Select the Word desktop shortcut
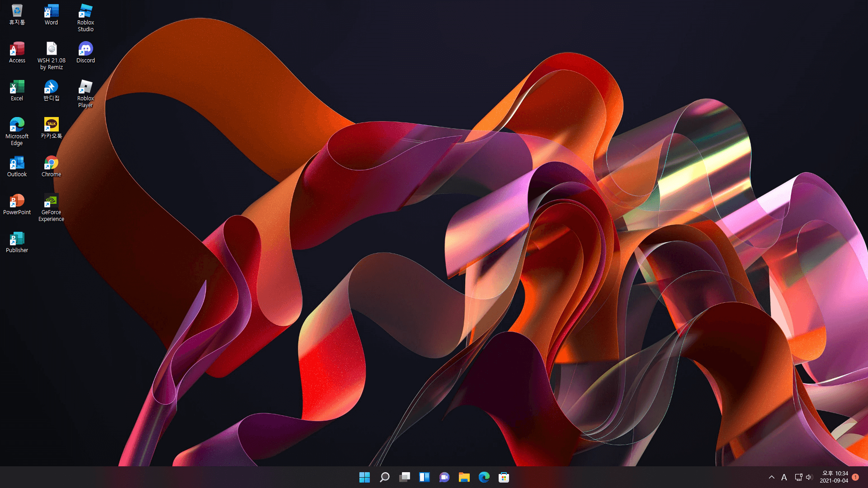The width and height of the screenshot is (868, 488). (x=51, y=14)
